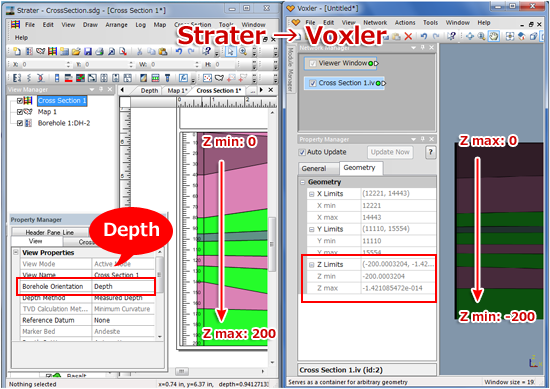Toggle the Auto Update checkbox
This screenshot has height=389, width=550.
pyautogui.click(x=302, y=152)
